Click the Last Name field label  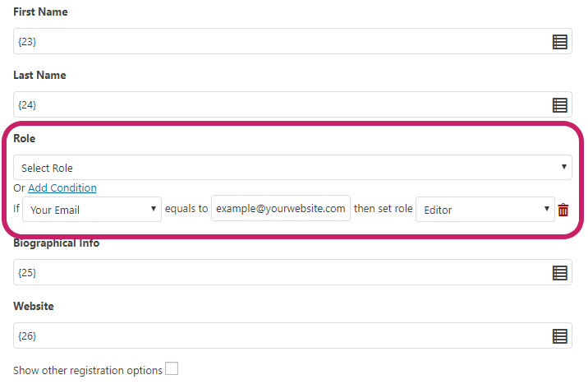tap(39, 76)
